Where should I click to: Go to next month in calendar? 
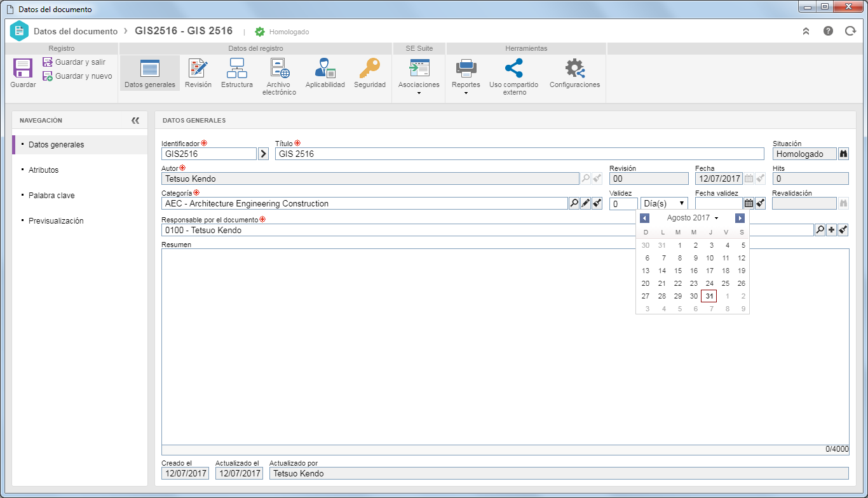740,218
